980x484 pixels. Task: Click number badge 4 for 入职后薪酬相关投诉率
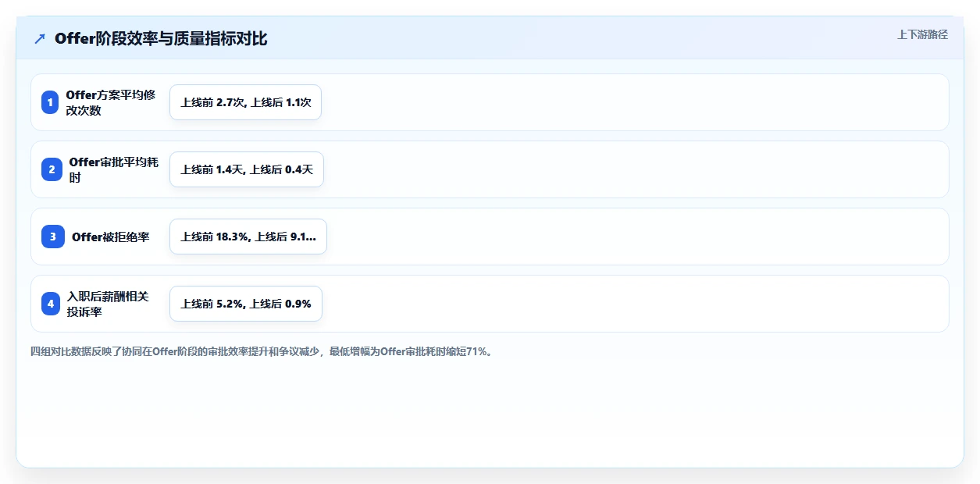coord(51,304)
